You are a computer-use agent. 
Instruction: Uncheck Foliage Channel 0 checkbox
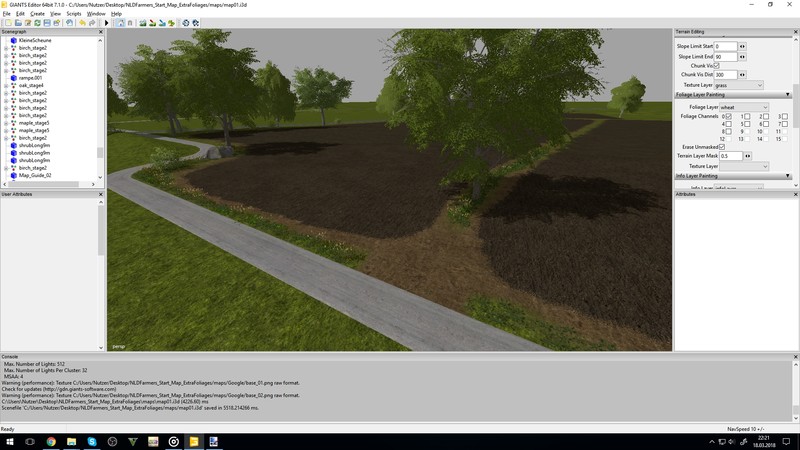729,117
